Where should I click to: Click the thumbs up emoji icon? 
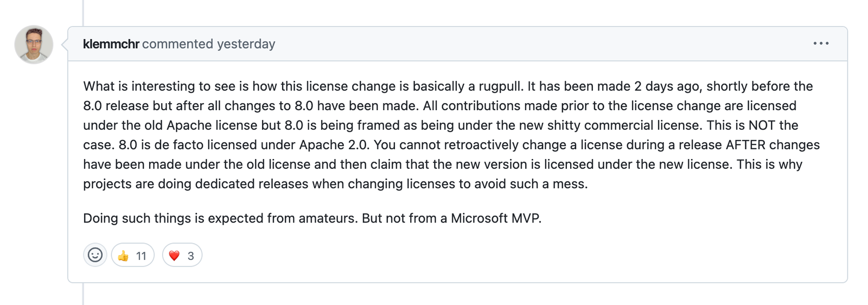click(x=124, y=256)
